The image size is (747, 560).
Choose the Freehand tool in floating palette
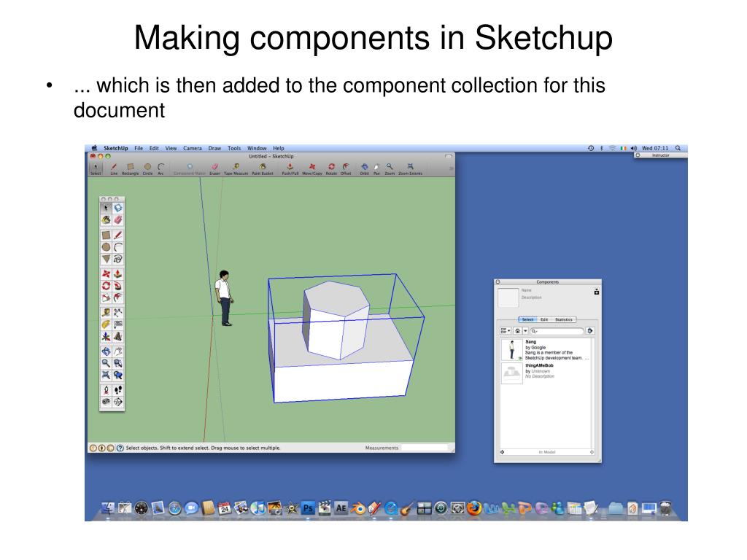click(x=118, y=259)
